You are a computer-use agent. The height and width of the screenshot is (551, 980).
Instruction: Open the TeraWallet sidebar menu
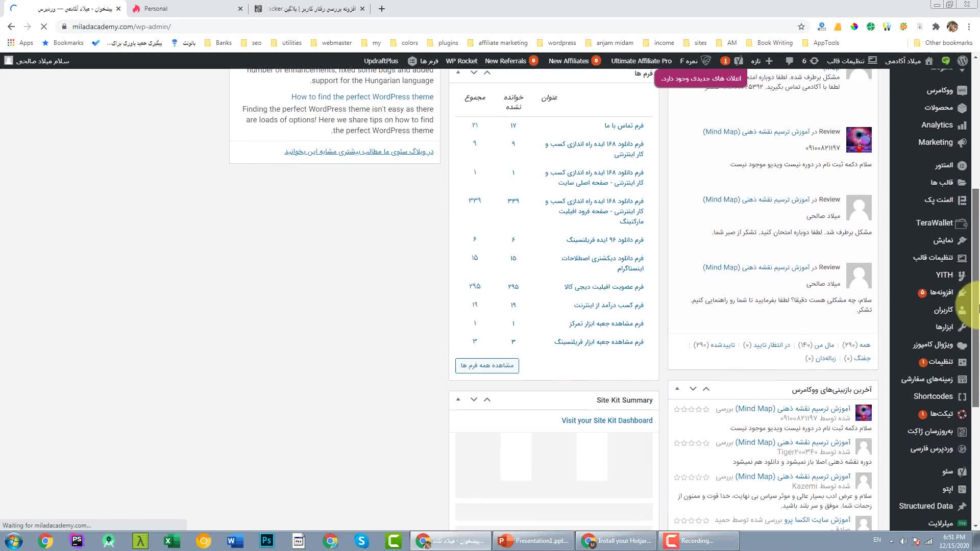(x=934, y=223)
